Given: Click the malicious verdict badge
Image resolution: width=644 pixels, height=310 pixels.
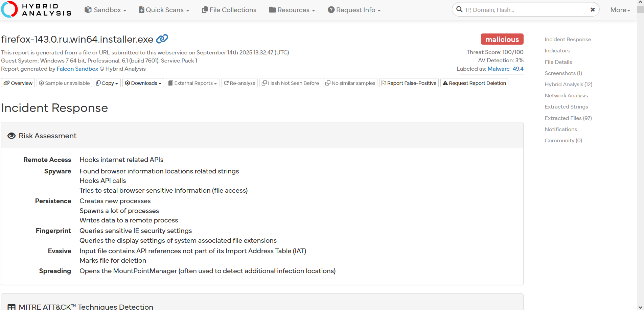Looking at the screenshot, I should (x=502, y=39).
